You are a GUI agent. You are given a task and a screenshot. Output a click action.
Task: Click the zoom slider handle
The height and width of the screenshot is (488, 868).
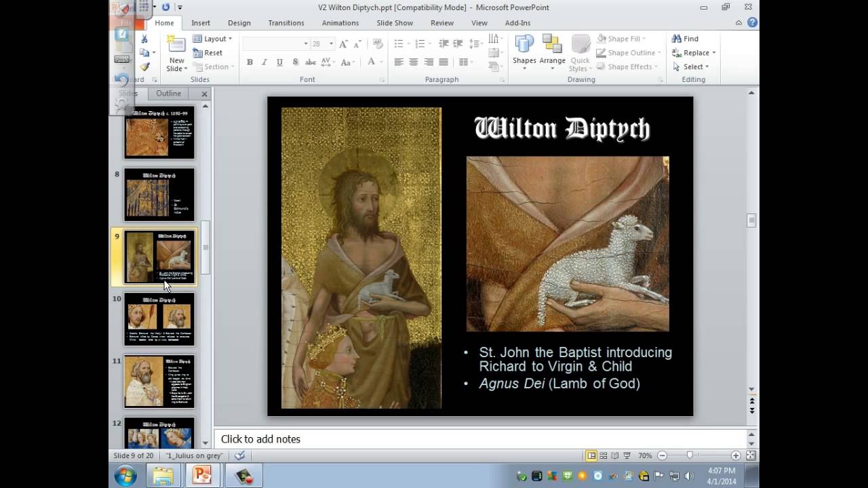click(x=690, y=456)
